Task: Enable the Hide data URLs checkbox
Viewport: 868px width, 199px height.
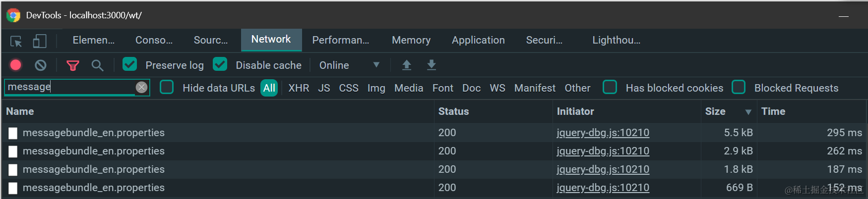Action: tap(167, 87)
